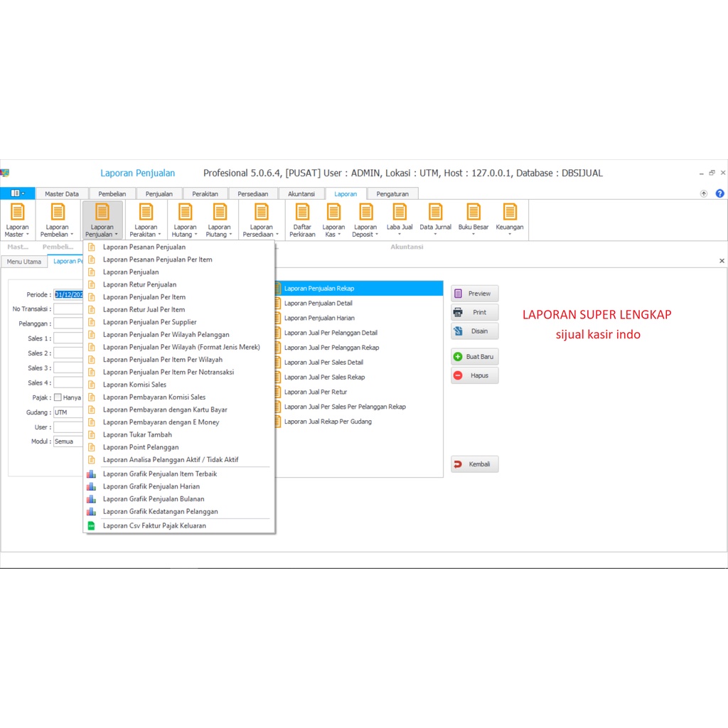This screenshot has width=728, height=728.
Task: Select Laporan Jual Per Retur in list
Action: (359, 392)
